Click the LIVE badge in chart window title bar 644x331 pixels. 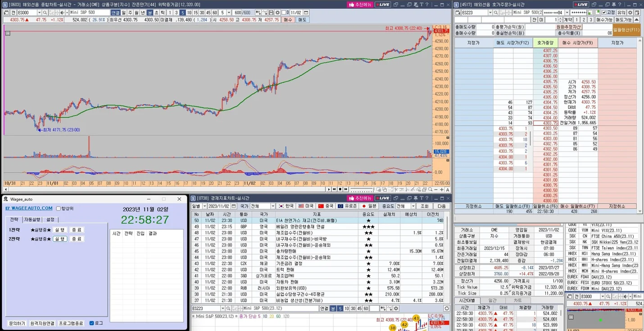tap(383, 4)
